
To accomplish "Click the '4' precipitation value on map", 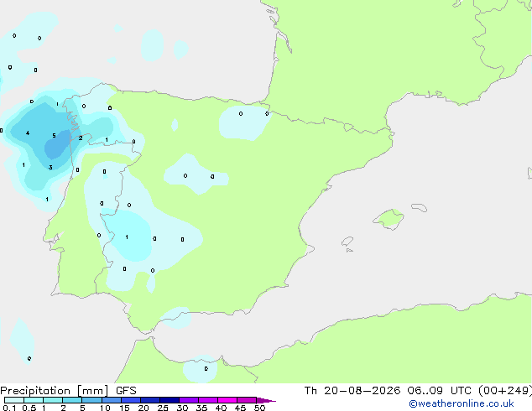I will tap(28, 133).
